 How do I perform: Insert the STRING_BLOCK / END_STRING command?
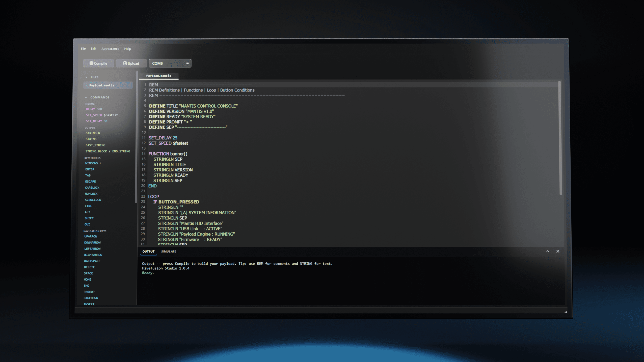108,151
